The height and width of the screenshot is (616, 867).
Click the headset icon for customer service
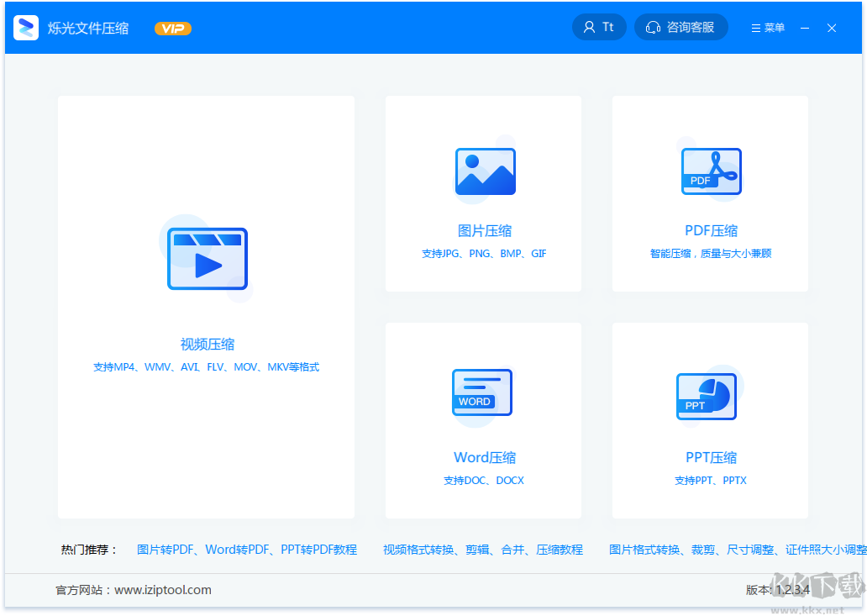pos(654,26)
